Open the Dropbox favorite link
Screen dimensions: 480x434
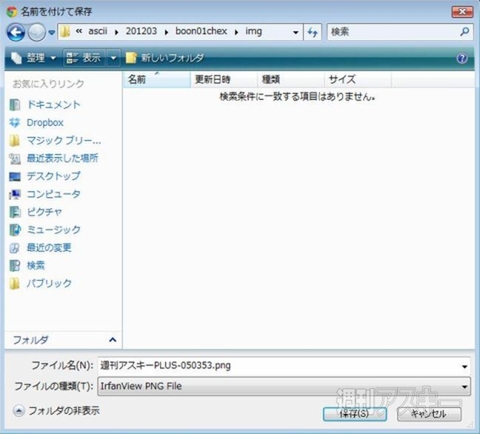[45, 123]
